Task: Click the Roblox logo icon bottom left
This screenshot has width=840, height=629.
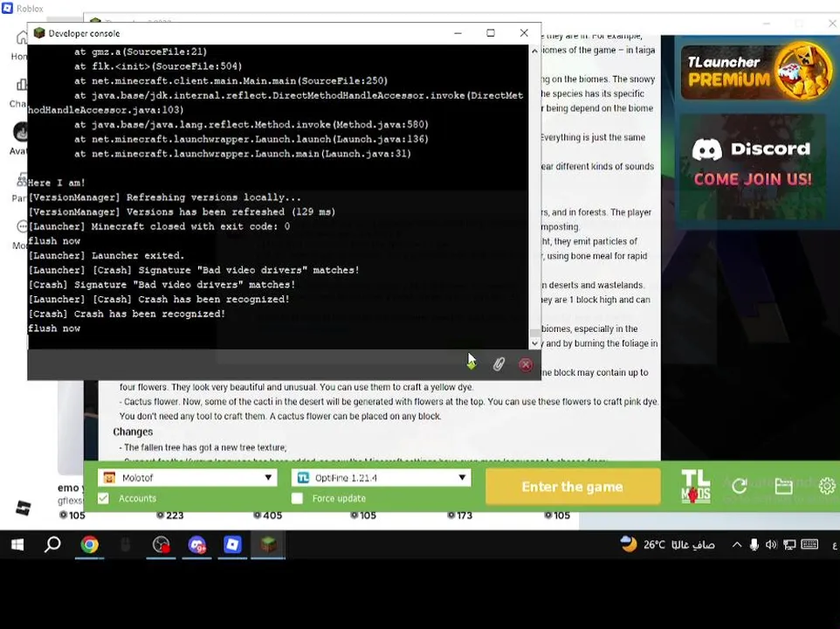Action: 23,507
